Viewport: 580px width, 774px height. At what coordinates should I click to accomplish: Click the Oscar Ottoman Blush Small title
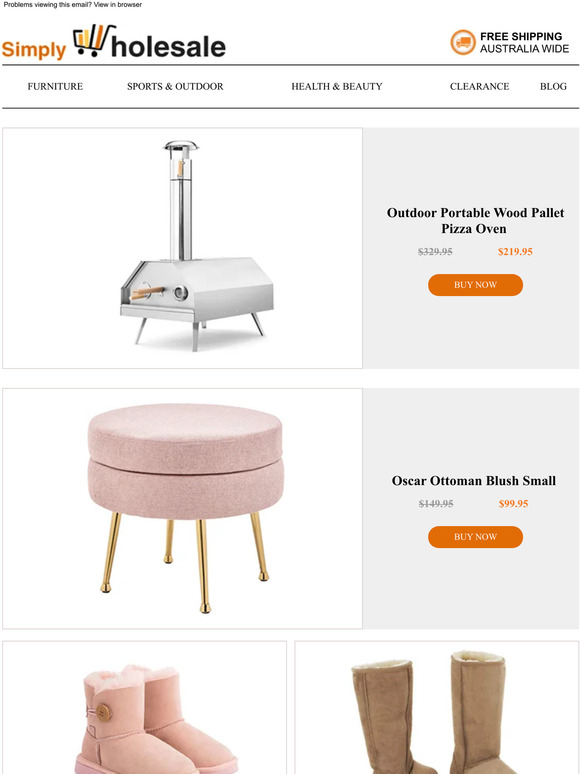point(473,481)
